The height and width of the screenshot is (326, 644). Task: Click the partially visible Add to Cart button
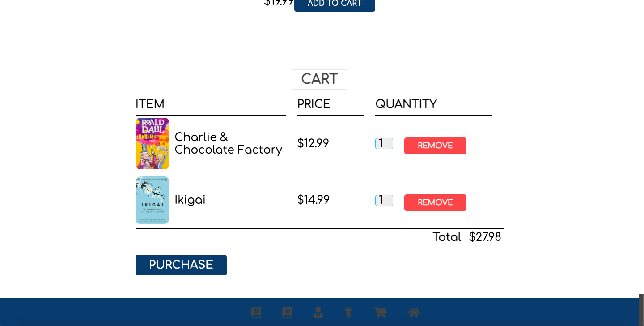(x=335, y=5)
